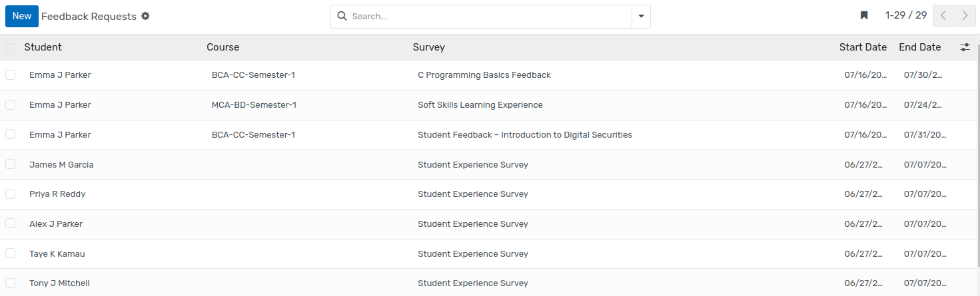Click James M Garcia's Student Experience Survey
Viewport: 980px width, 296px height.
point(473,165)
